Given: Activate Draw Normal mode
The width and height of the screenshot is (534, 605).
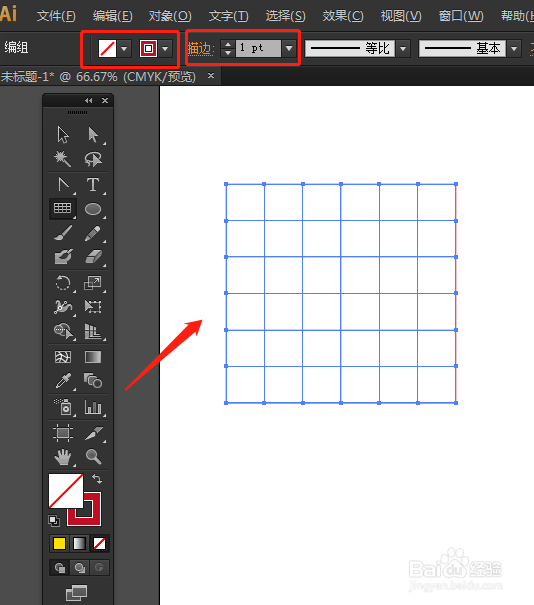Looking at the screenshot, I should [x=60, y=568].
